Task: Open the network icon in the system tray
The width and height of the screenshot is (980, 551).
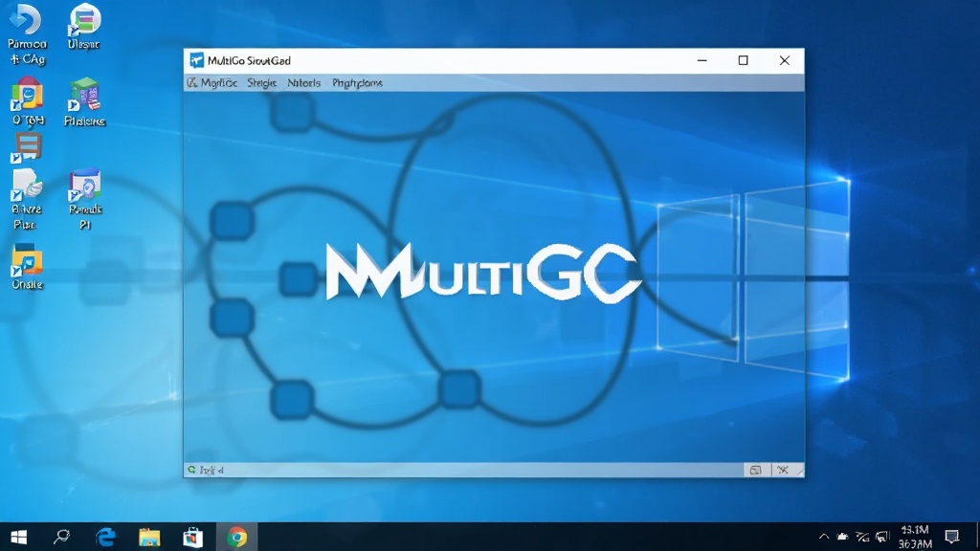Action: (x=862, y=537)
